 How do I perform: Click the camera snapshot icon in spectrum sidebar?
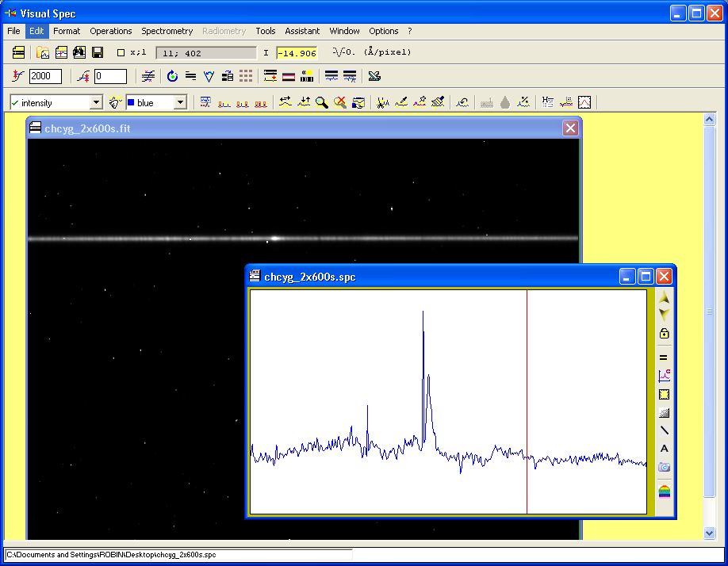point(664,467)
